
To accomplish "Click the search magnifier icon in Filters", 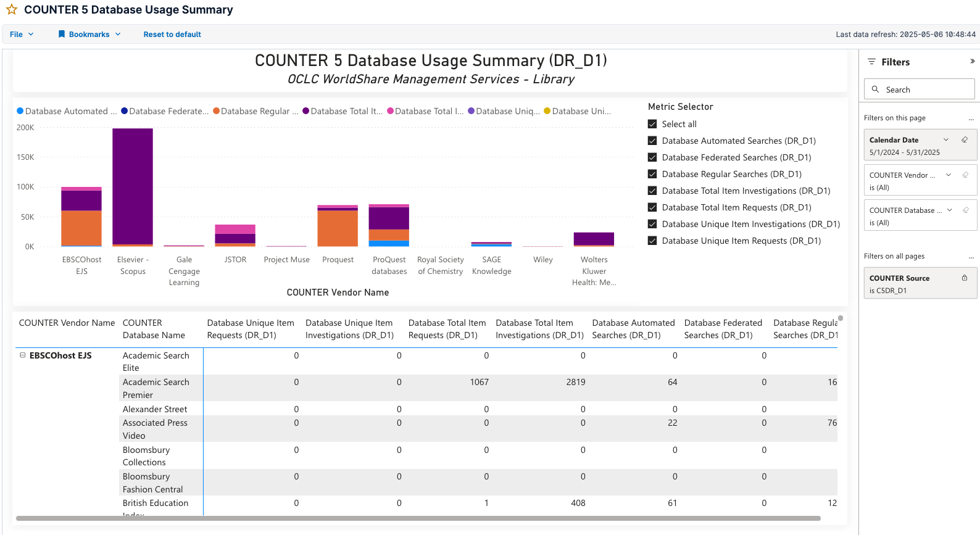I will click(875, 89).
